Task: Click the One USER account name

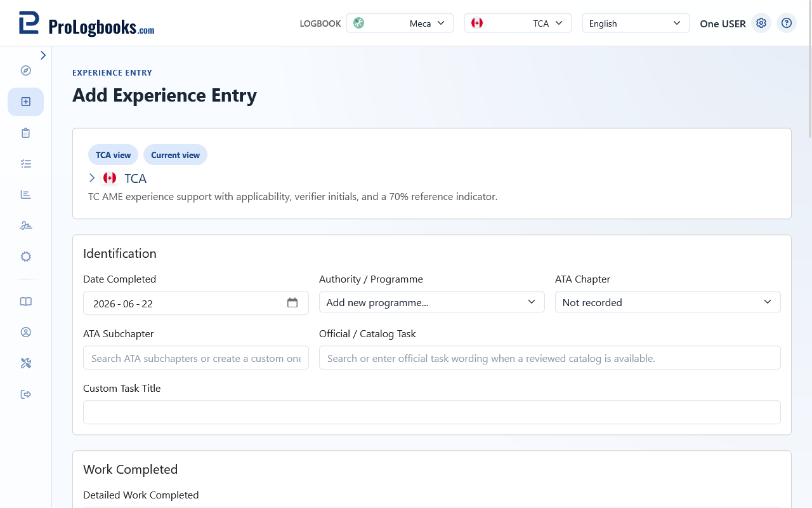Action: tap(723, 23)
